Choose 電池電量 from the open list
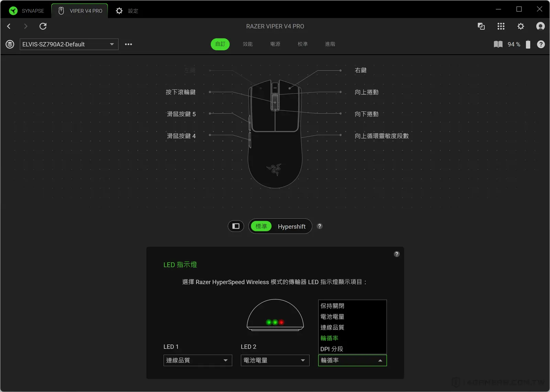550x392 pixels. [352, 316]
